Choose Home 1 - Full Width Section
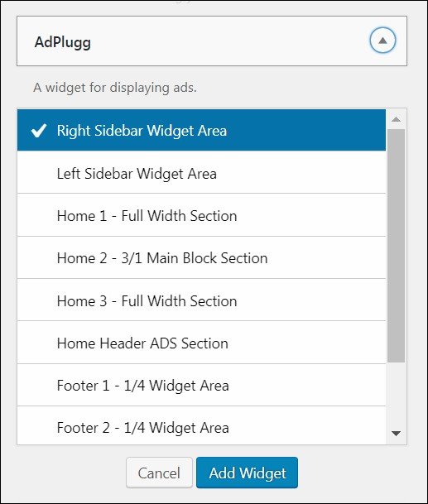This screenshot has width=428, height=504. click(x=202, y=215)
